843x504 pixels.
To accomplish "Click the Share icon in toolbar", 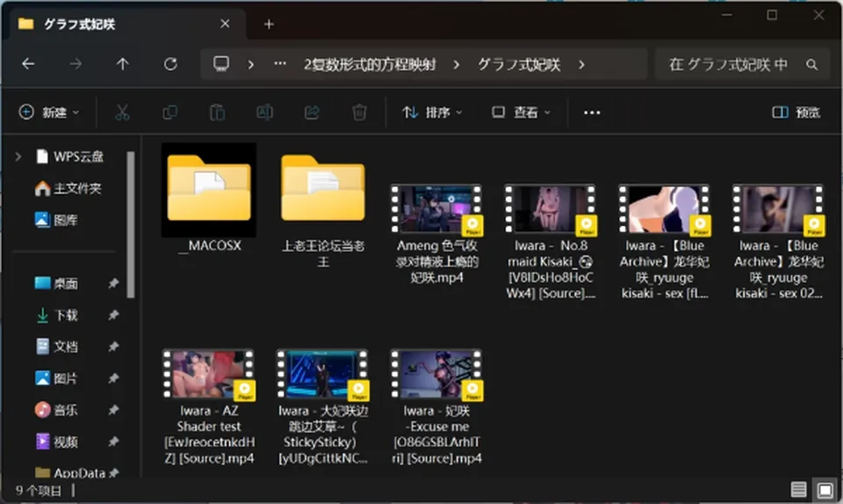I will [312, 112].
